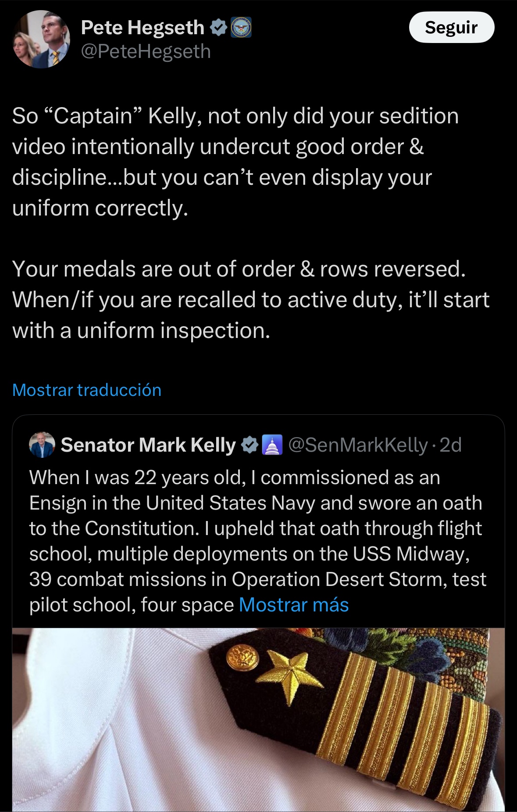Click the @PeteHegseth handle
Screen dimensions: 517x812
[146, 52]
